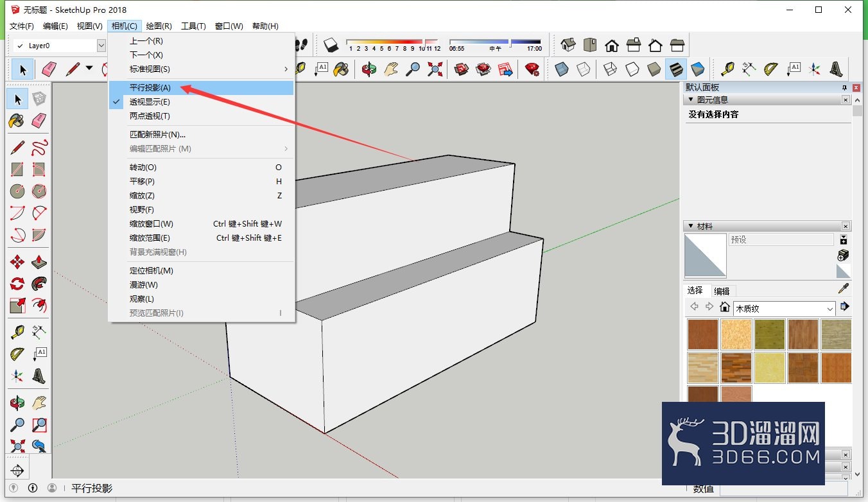
Task: Open the Extension Warehouse ruby icon
Action: click(532, 69)
